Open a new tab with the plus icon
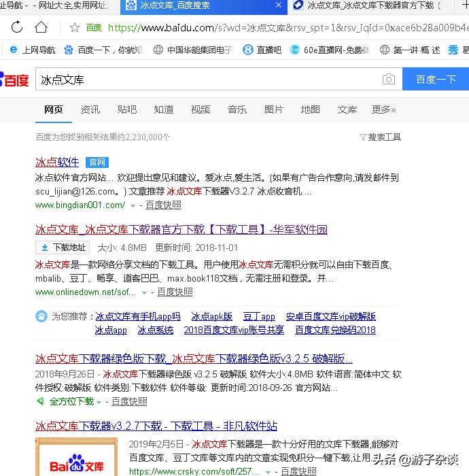Screen dimensions: 469x476 (x=465, y=5)
